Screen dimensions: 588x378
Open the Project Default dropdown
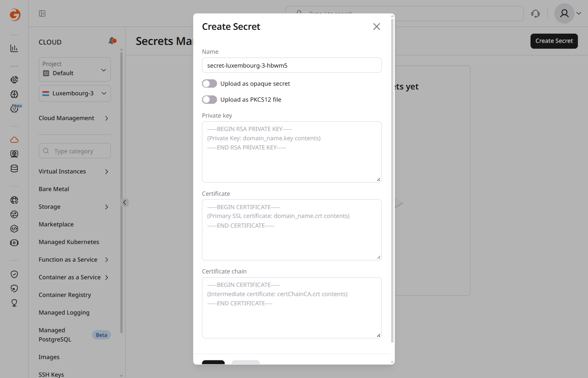click(x=75, y=69)
